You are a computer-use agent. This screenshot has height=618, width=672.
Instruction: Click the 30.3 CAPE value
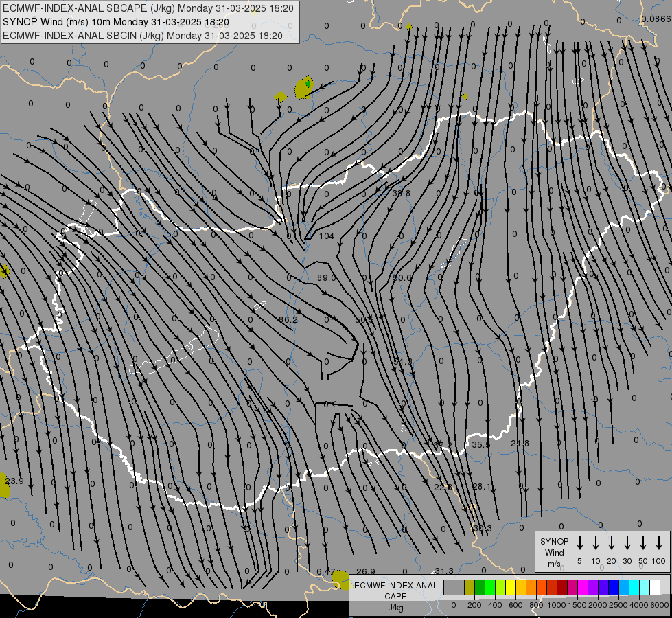click(482, 528)
